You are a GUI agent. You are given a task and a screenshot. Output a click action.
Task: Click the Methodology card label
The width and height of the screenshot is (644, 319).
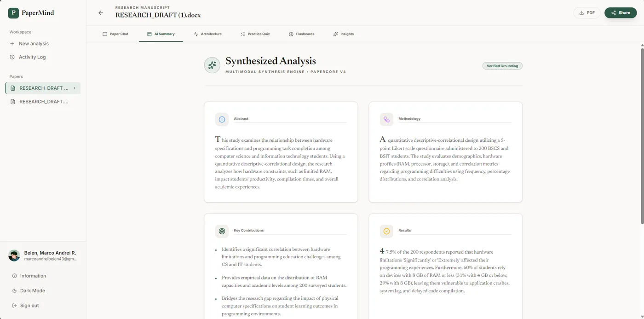point(409,119)
